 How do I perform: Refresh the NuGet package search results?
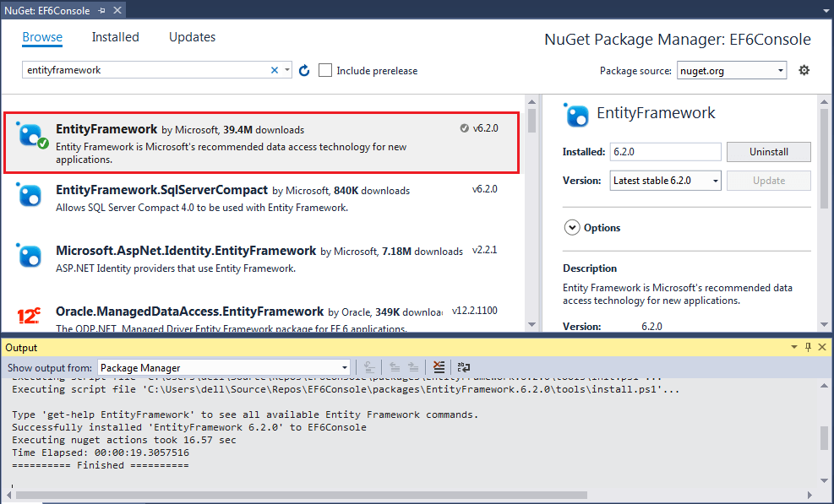304,70
